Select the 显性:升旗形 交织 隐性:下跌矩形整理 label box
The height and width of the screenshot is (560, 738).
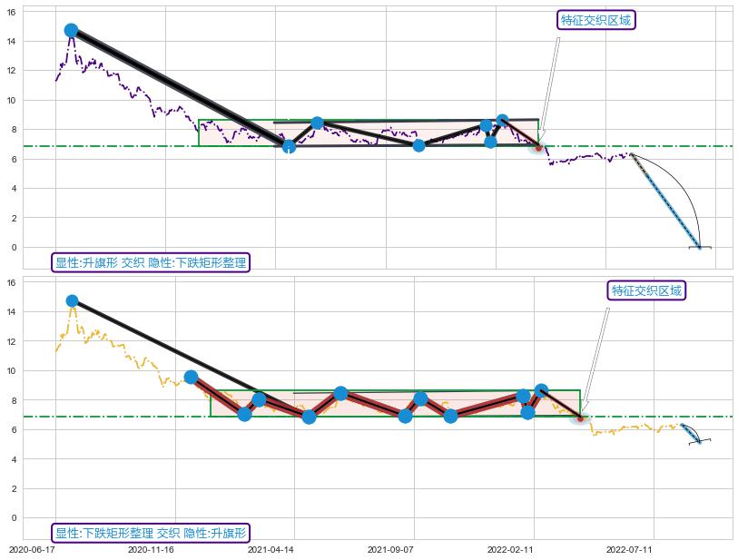click(151, 262)
